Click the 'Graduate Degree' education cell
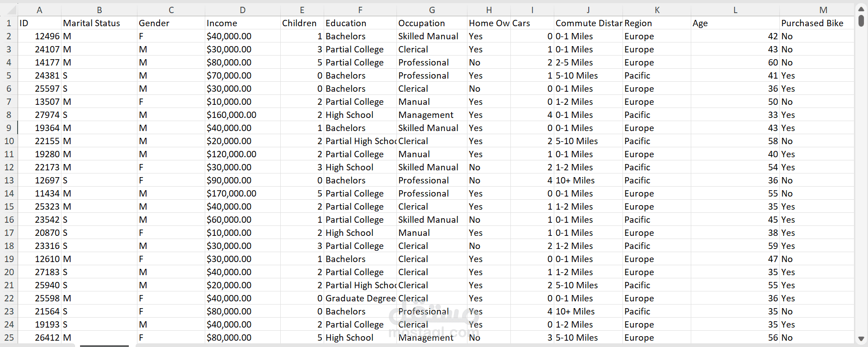Viewport: 868px width, 347px height. (x=360, y=298)
